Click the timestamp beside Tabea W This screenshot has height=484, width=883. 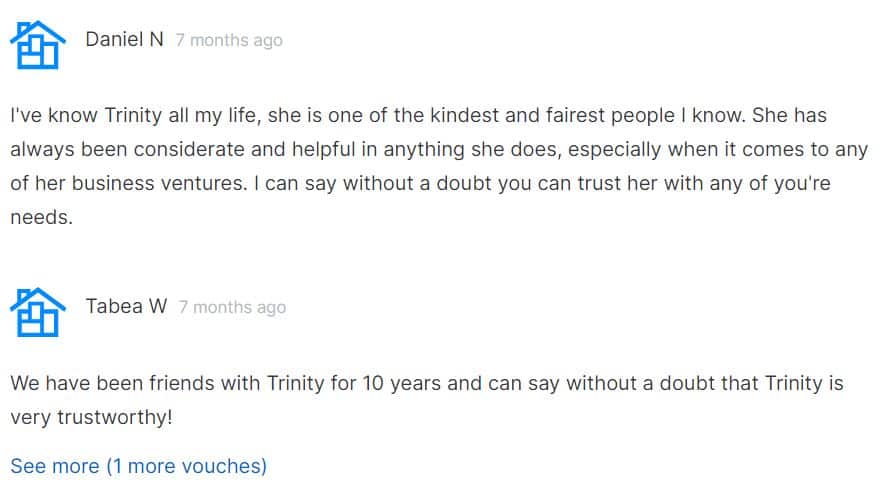point(232,307)
